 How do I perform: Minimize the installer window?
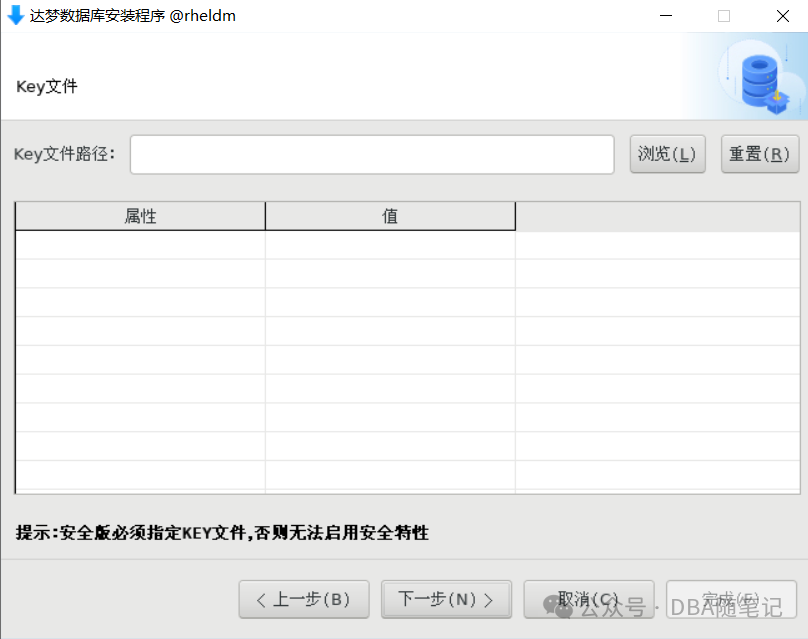click(666, 16)
